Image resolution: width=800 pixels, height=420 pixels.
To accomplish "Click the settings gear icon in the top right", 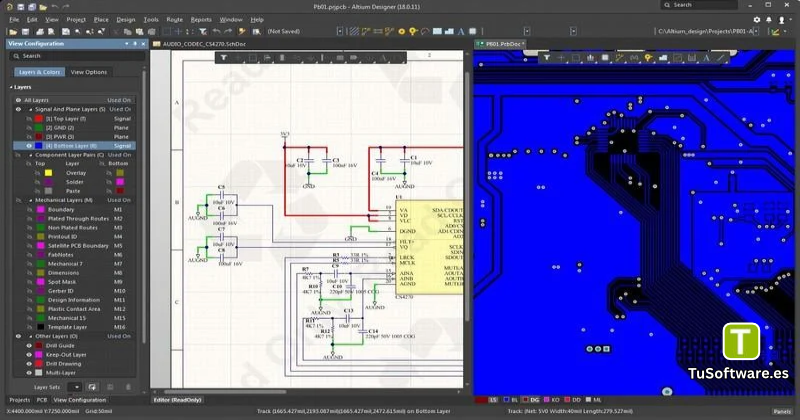I will (x=757, y=20).
